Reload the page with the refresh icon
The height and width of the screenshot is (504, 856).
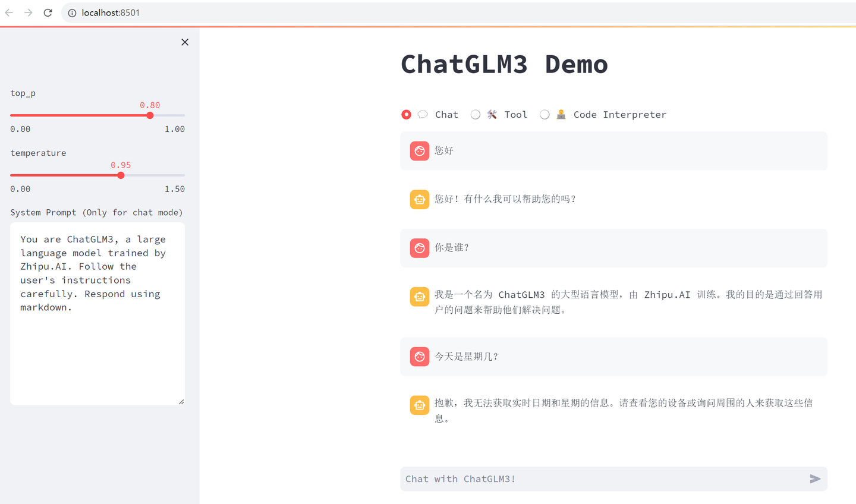(48, 12)
